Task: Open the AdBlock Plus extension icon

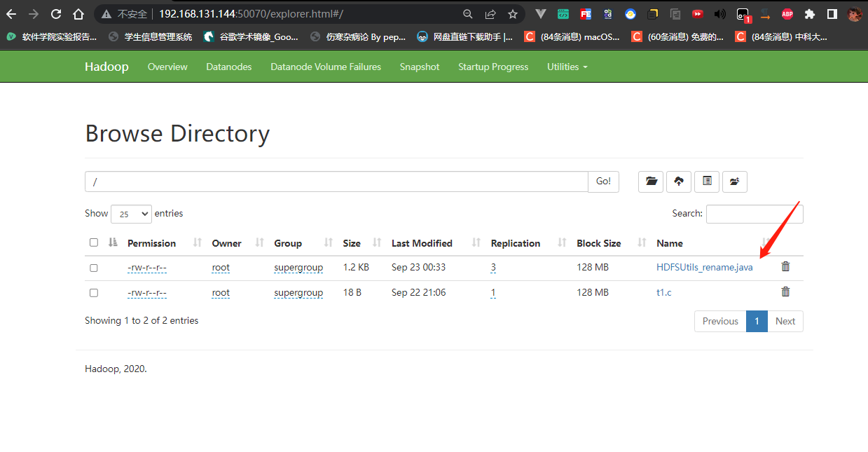Action: 787,14
